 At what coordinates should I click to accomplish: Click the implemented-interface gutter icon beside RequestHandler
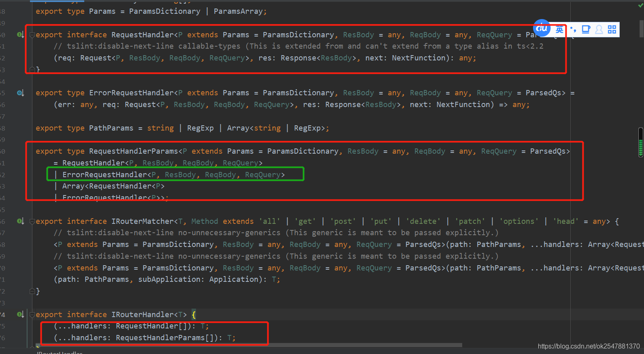tap(20, 35)
